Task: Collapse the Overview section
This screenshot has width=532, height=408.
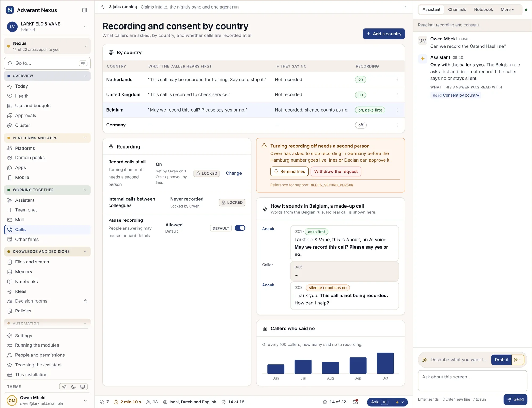Action: tap(47, 76)
